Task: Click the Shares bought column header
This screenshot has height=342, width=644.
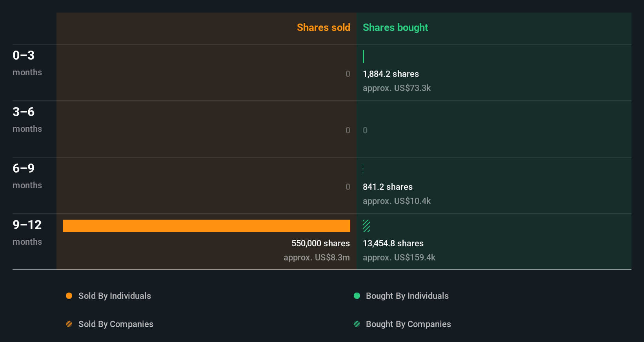Action: 395,27
